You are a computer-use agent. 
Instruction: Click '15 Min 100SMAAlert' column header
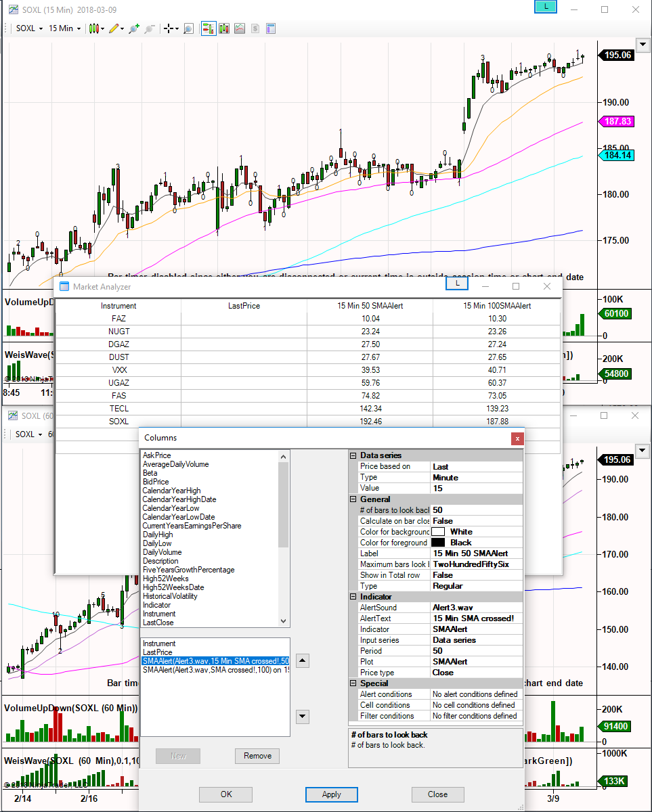pos(497,306)
